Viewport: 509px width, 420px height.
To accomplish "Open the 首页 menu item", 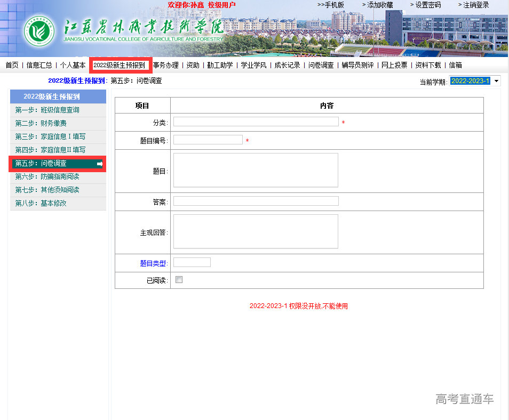I will (x=12, y=65).
